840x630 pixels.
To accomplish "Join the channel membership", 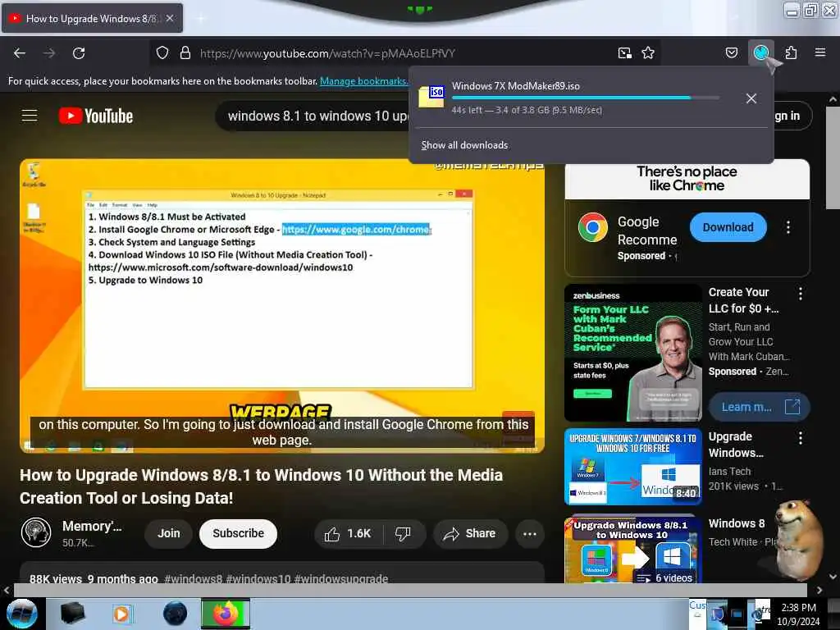I will 169,533.
